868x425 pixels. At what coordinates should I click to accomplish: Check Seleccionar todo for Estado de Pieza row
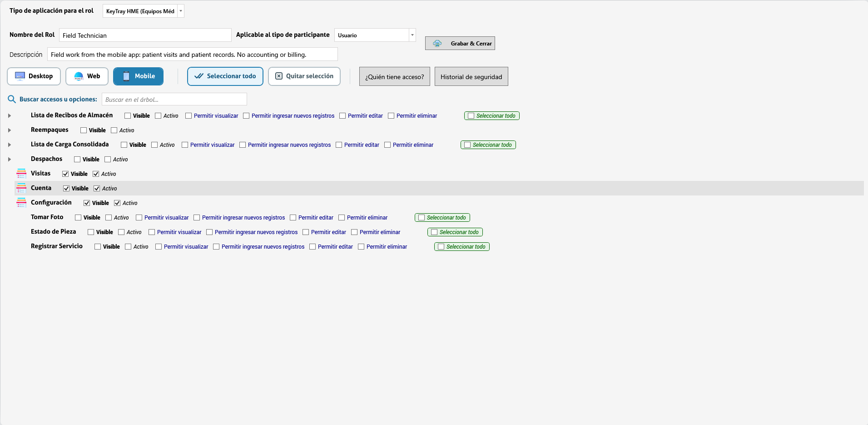coord(434,232)
